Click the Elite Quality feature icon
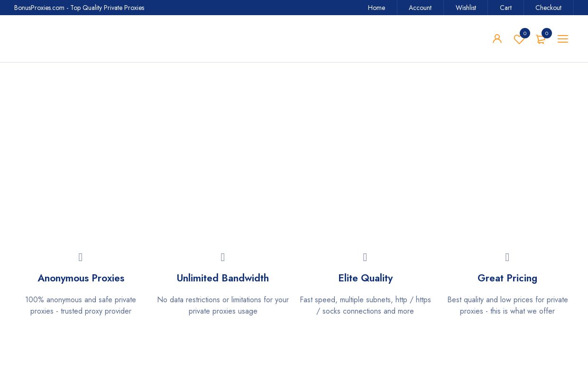 pyautogui.click(x=365, y=257)
